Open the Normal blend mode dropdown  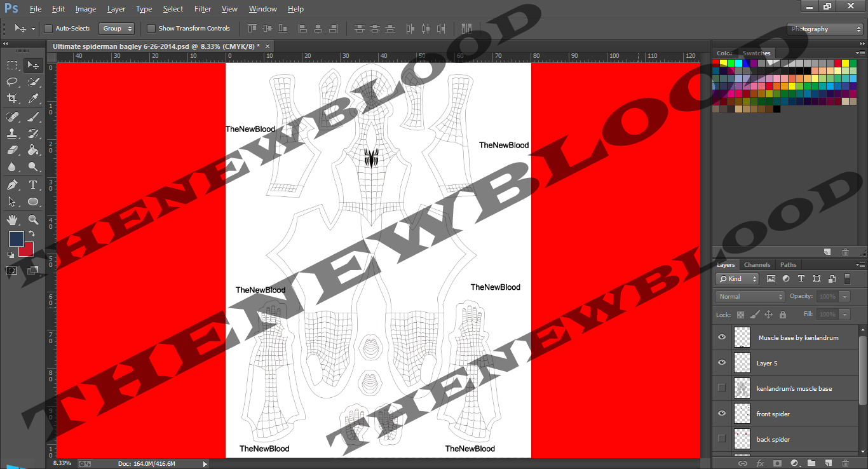pos(750,297)
